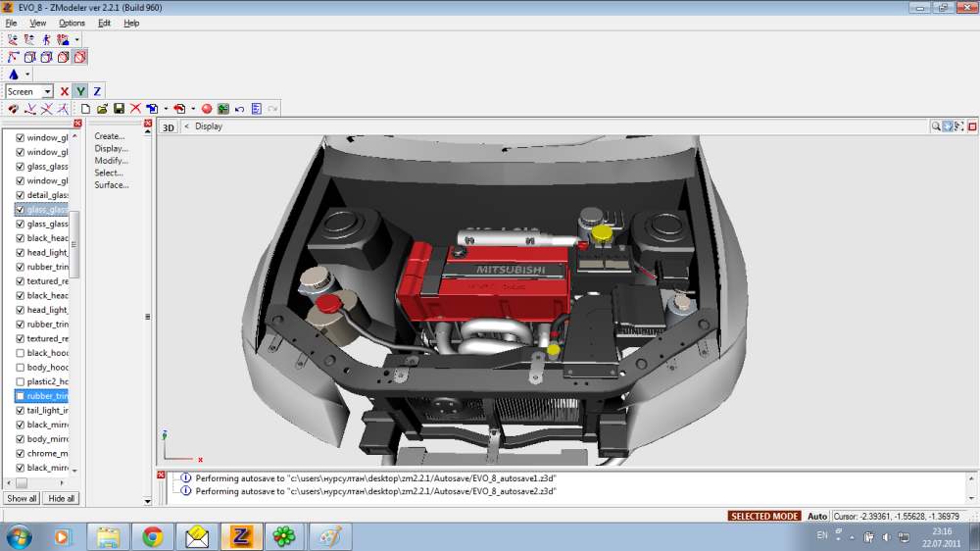Check the body_hood object checkbox
This screenshot has width=980, height=551.
20,368
